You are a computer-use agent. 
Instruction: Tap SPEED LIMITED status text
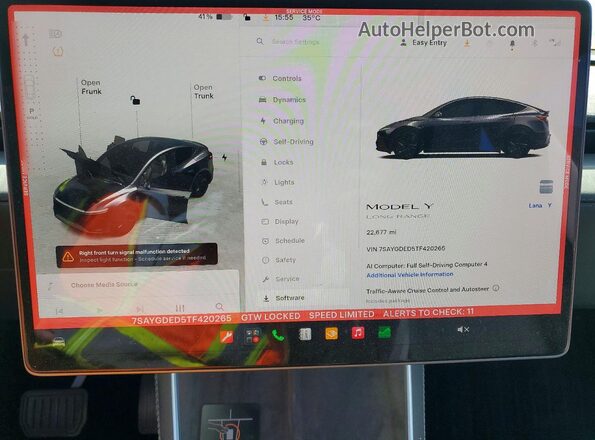click(342, 314)
